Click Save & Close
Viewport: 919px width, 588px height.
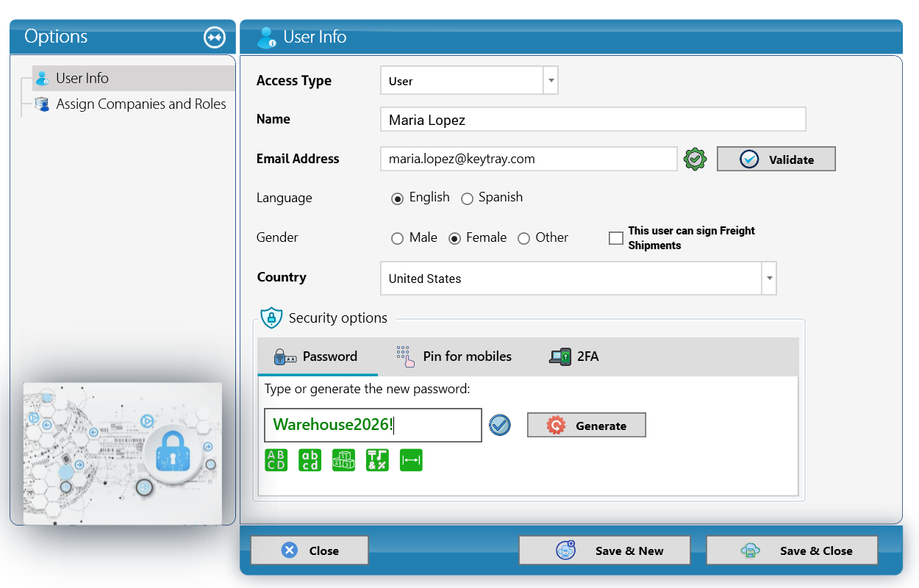793,551
